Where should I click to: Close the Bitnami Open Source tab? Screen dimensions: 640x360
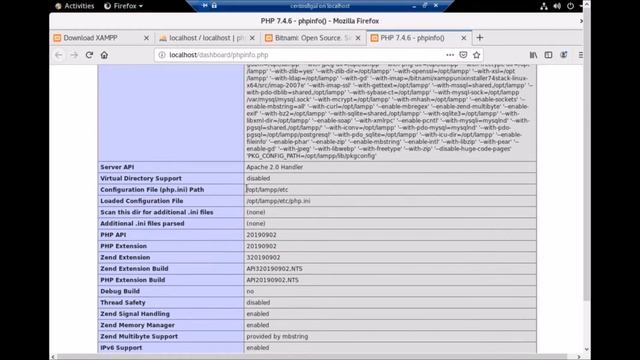(358, 38)
